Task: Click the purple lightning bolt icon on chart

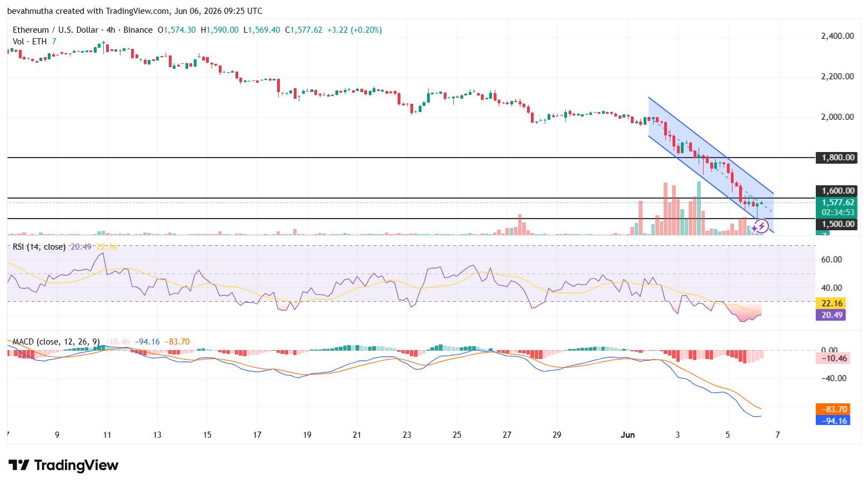Action: 762,226
